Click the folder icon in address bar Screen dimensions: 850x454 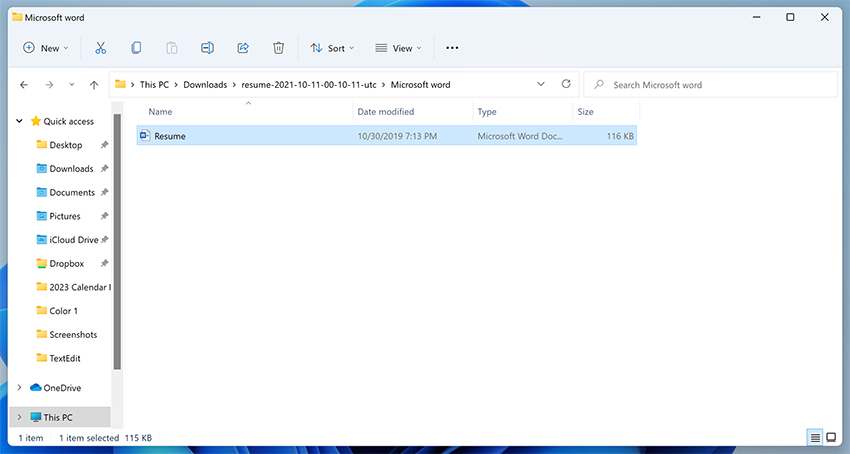pyautogui.click(x=120, y=84)
